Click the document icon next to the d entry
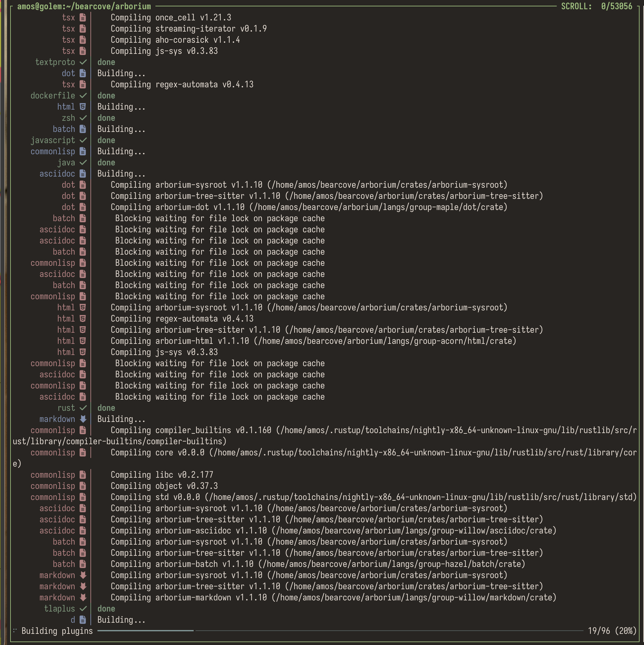This screenshot has width=644, height=645. click(82, 620)
